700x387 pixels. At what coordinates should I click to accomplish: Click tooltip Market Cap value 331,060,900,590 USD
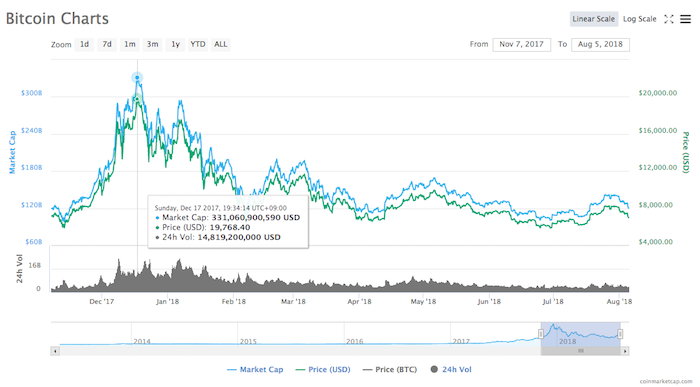click(x=256, y=218)
